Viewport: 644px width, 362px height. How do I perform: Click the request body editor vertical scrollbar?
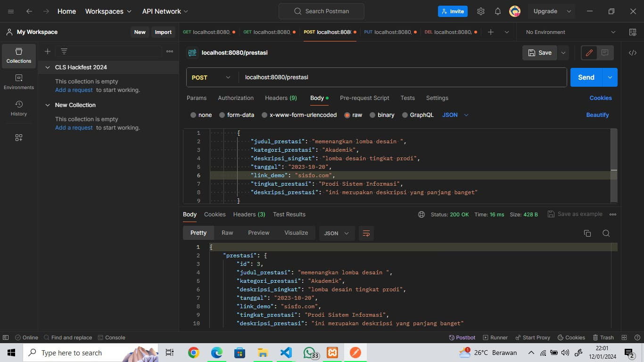613,165
